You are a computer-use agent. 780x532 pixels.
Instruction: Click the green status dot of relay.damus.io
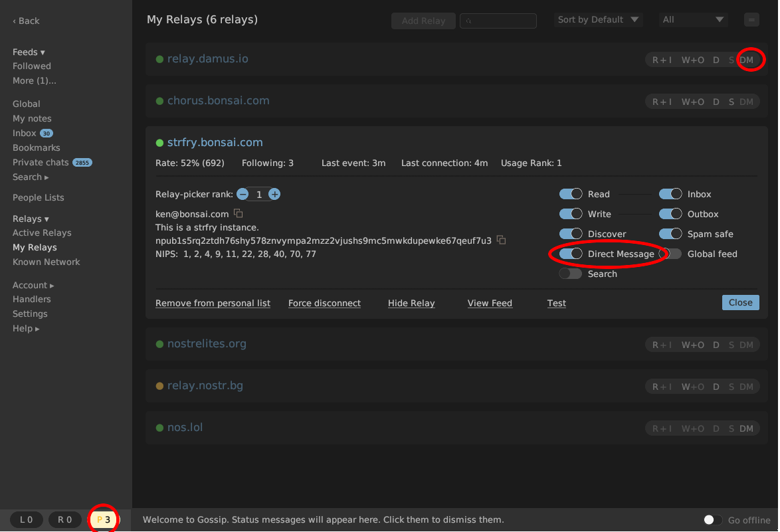click(159, 59)
